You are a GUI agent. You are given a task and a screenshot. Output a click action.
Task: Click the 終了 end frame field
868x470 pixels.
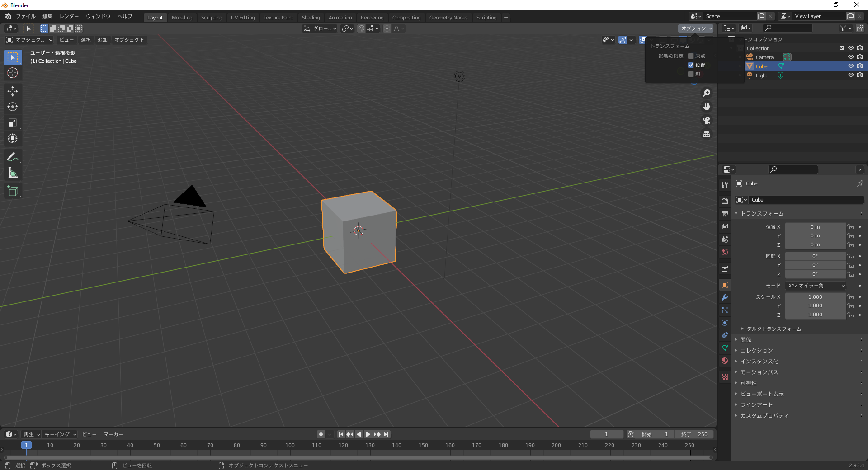pyautogui.click(x=694, y=434)
